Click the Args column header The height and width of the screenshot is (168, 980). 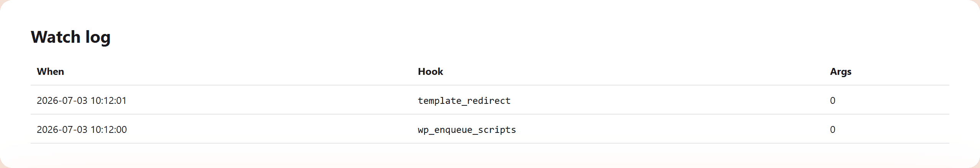pyautogui.click(x=841, y=71)
